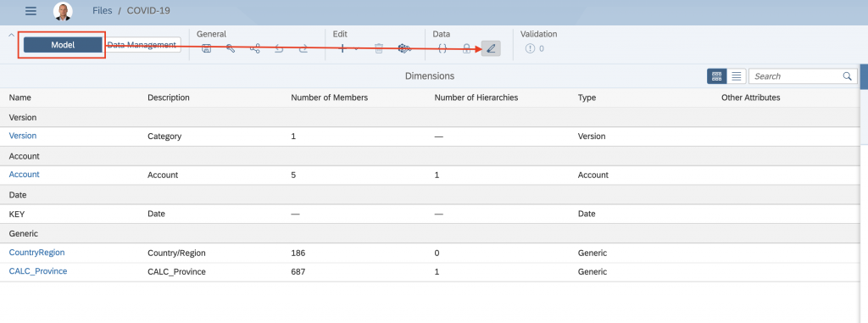Click the data lock icon
The width and height of the screenshot is (868, 323).
click(x=467, y=49)
